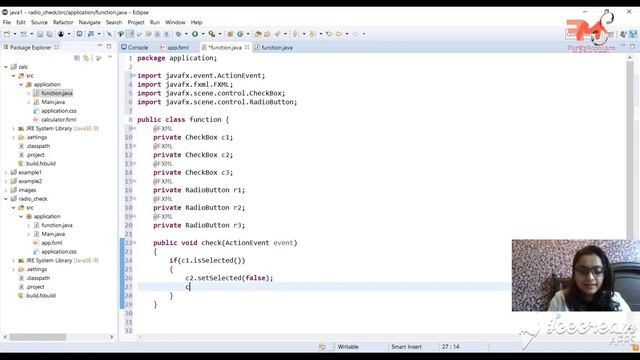This screenshot has height=360, width=640.
Task: Click the 'if(c1.isSelected())' code line
Action: pos(207,260)
